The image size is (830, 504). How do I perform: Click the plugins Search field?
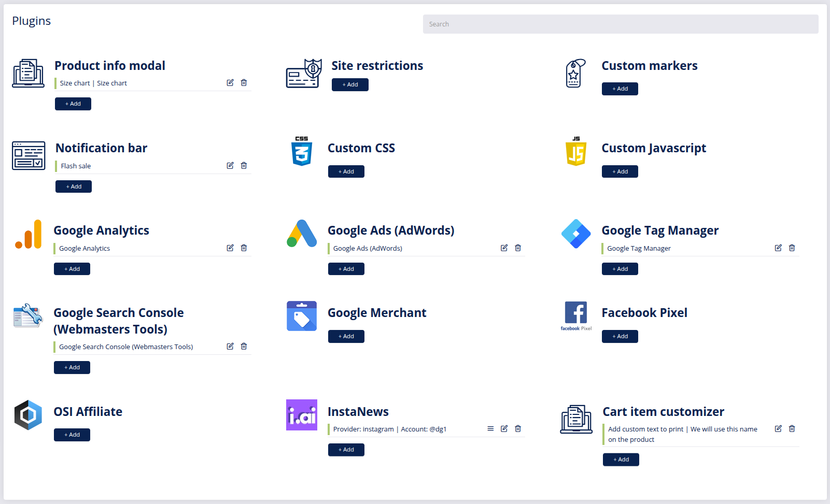click(x=620, y=24)
